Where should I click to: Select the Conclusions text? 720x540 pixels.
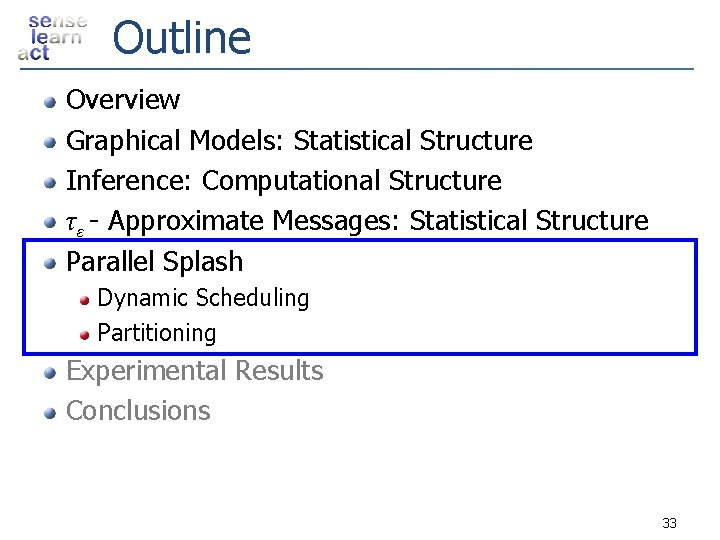pyautogui.click(x=138, y=411)
